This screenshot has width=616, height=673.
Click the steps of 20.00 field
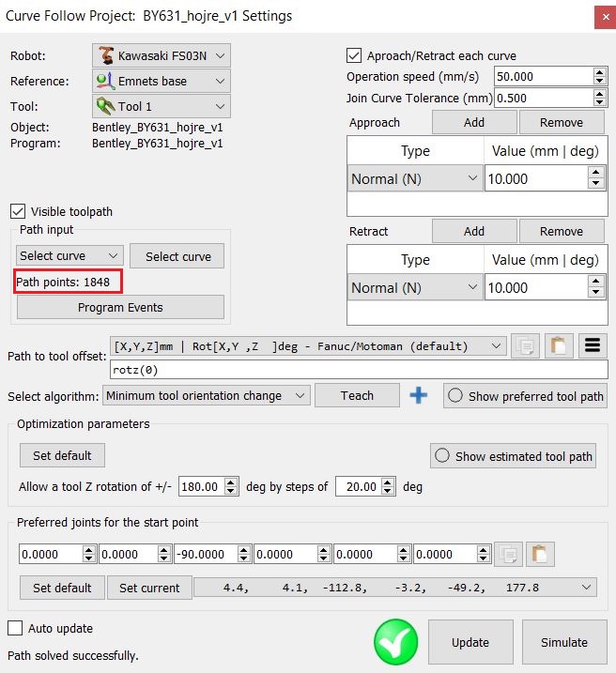(359, 486)
